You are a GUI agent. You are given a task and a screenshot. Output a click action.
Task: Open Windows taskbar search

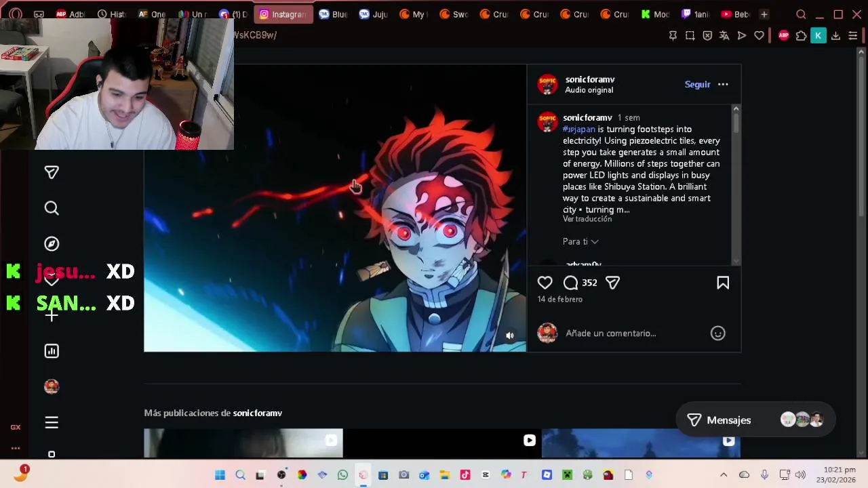240,475
